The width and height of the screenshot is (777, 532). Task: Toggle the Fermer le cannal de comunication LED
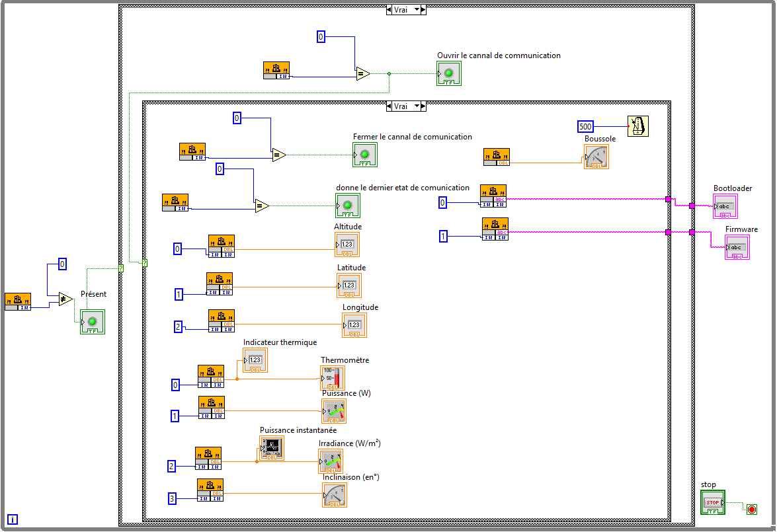coord(365,155)
